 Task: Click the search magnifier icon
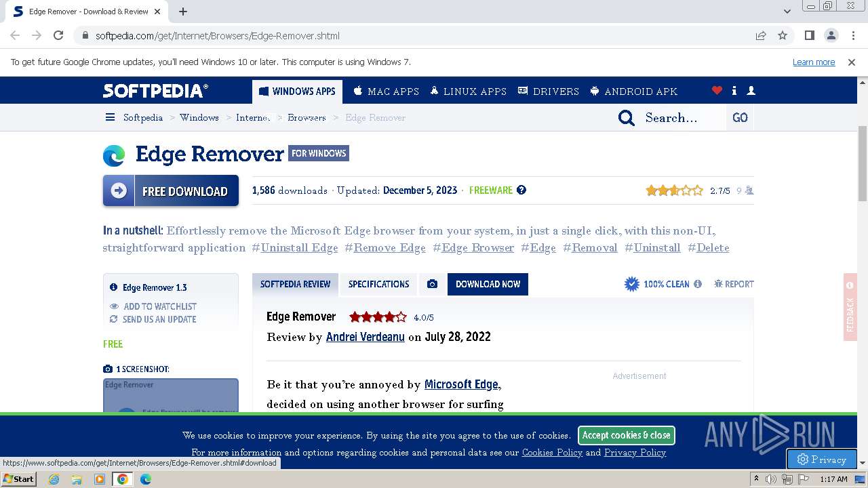click(627, 118)
